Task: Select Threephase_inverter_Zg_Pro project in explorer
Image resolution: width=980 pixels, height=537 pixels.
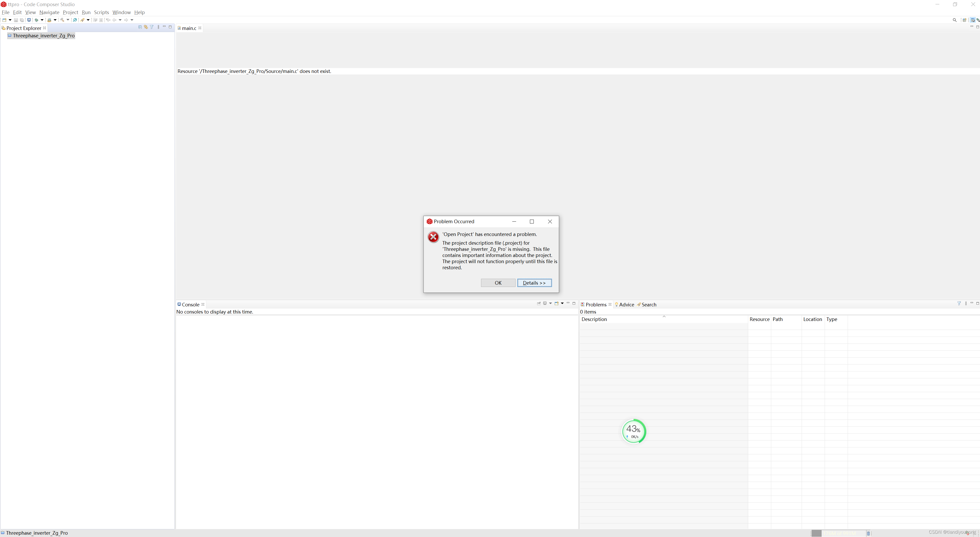Action: (x=43, y=35)
